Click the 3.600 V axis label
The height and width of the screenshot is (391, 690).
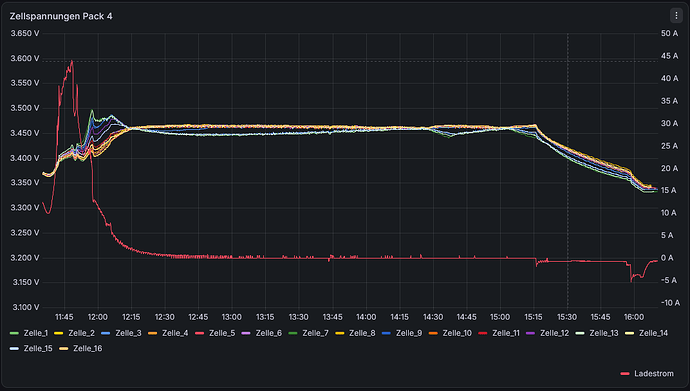pyautogui.click(x=25, y=58)
